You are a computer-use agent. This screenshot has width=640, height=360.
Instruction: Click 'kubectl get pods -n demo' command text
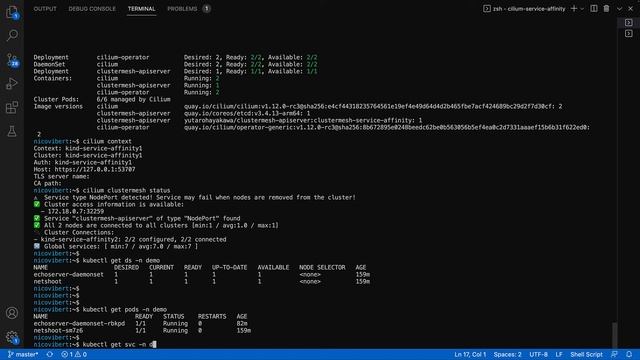coord(124,310)
